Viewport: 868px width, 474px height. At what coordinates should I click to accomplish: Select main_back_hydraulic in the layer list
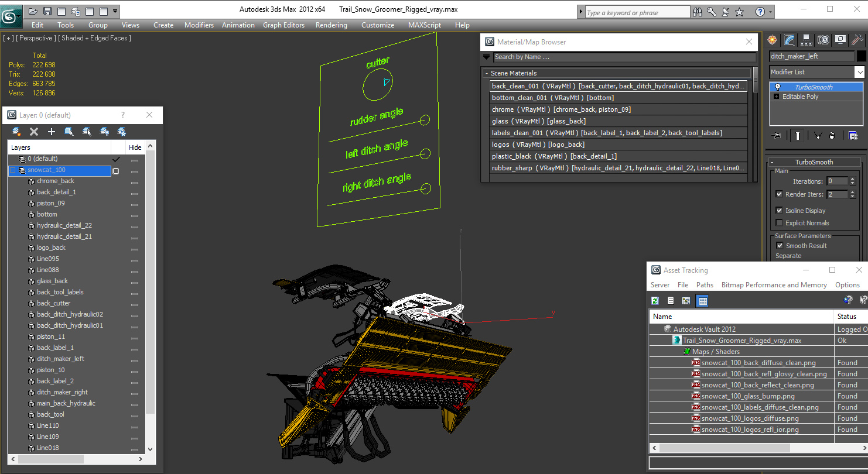click(66, 403)
